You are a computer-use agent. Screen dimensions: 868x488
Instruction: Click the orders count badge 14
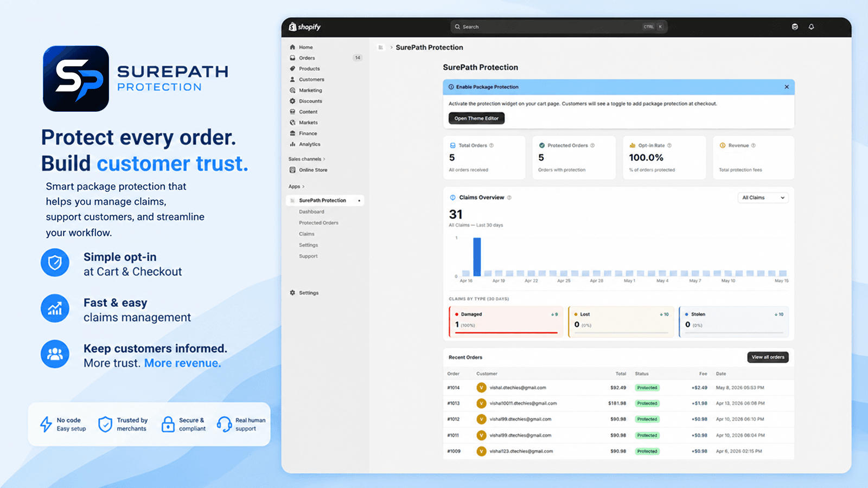(358, 58)
